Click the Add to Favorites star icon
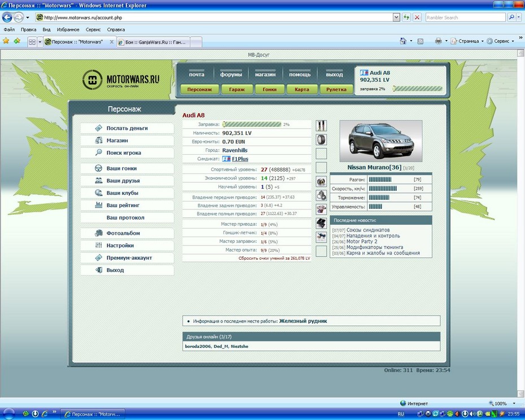 pyautogui.click(x=17, y=41)
